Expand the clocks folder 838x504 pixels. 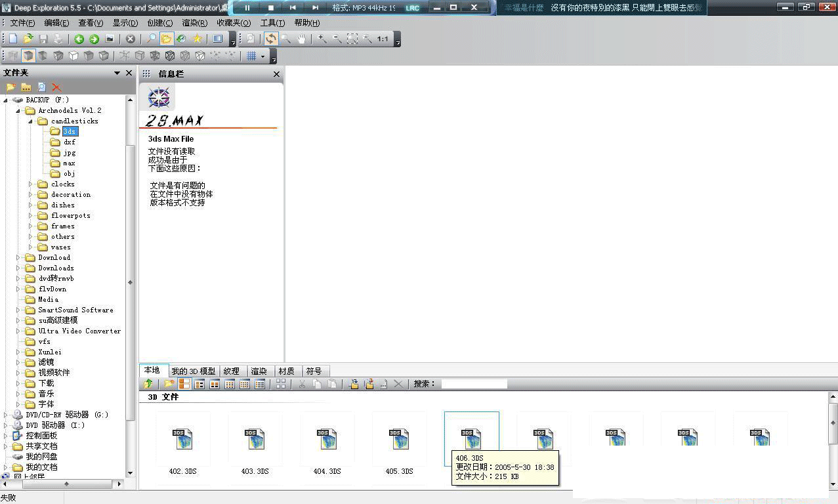coord(30,184)
